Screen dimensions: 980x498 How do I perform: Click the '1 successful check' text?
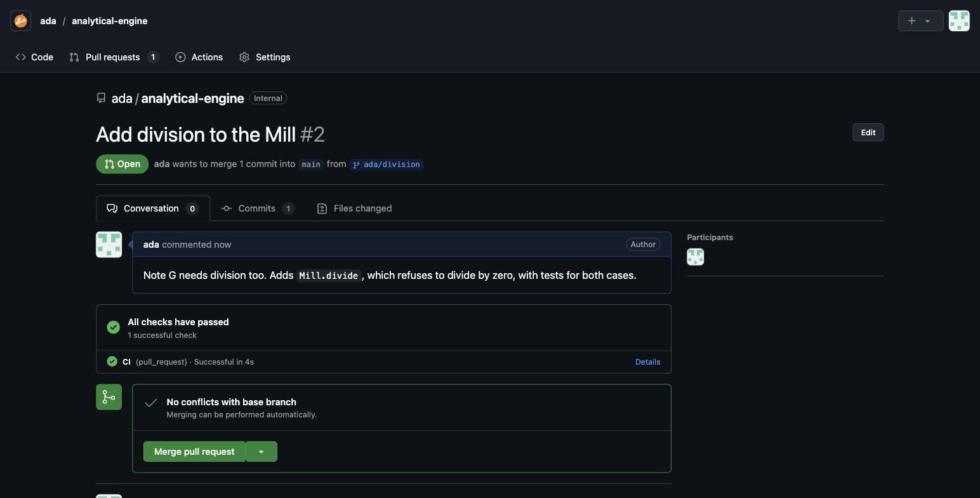pyautogui.click(x=162, y=335)
